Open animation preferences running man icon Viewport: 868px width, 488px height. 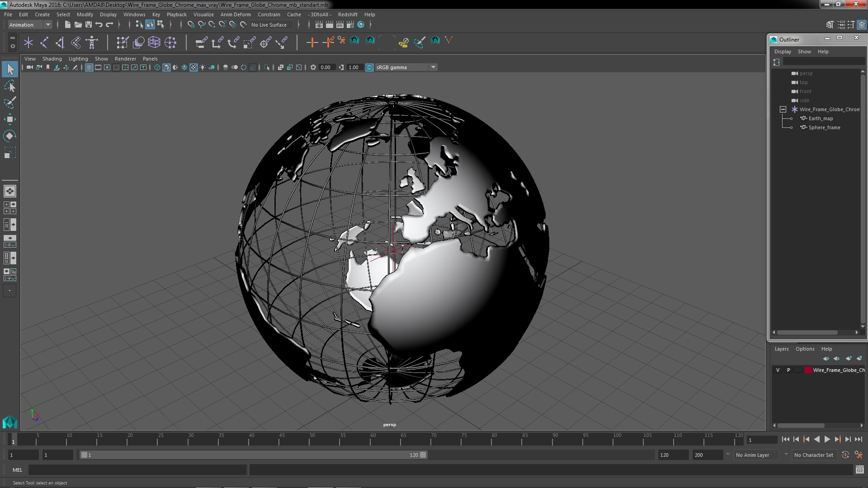pos(859,455)
